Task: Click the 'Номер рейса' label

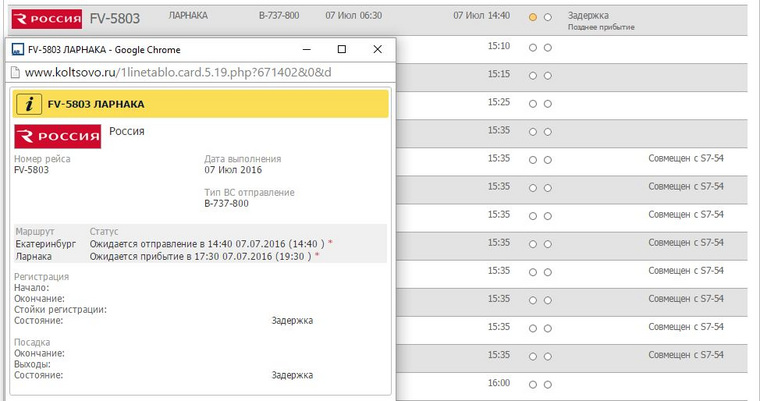Action: point(42,159)
